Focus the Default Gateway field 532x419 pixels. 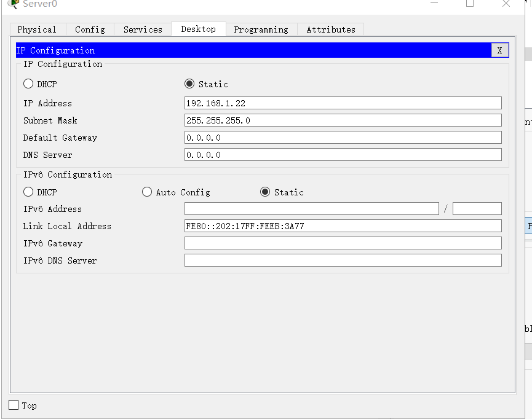(x=343, y=138)
